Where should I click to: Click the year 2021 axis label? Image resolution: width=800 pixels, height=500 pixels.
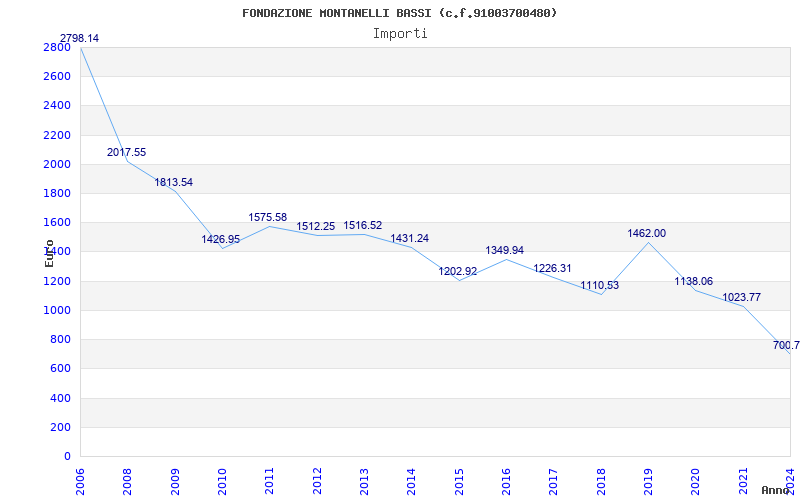(743, 481)
